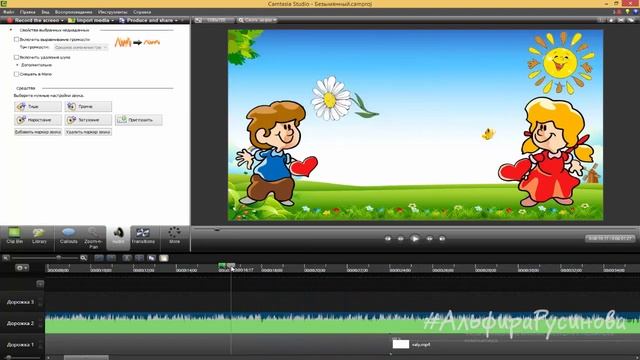Viewport: 640px width, 360px height.
Task: Click add audio point button
Action: point(38,132)
